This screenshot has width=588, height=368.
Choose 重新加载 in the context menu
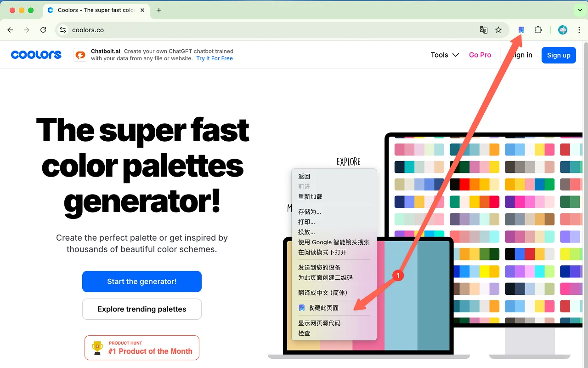point(334,196)
